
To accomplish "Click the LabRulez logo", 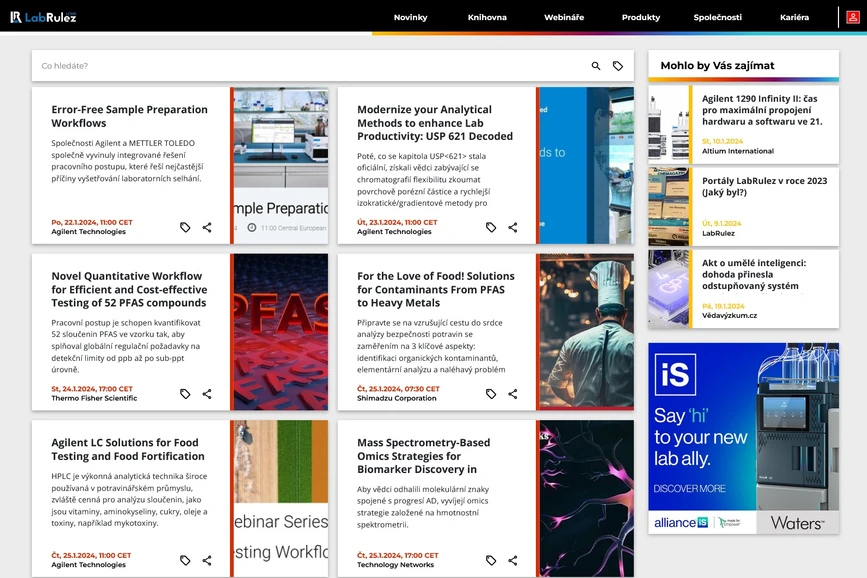I will [43, 17].
